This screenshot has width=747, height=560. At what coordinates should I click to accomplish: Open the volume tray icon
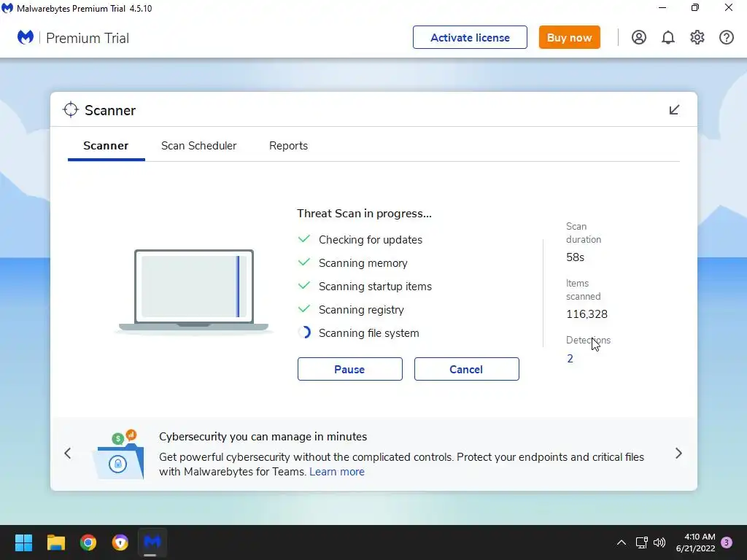(659, 542)
